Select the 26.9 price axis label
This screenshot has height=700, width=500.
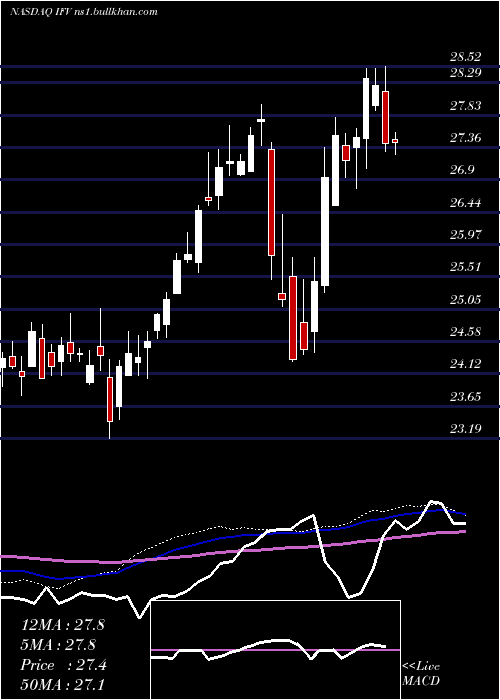coord(462,170)
